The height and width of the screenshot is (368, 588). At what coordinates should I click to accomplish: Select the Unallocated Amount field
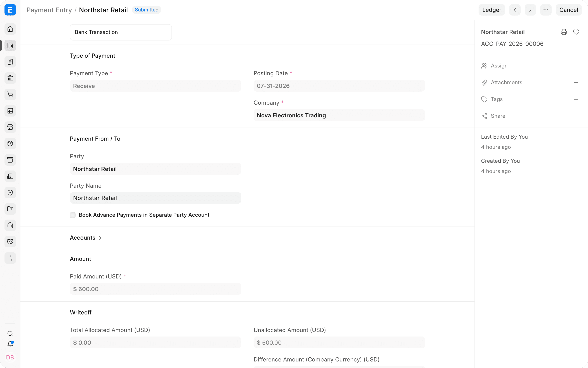339,342
